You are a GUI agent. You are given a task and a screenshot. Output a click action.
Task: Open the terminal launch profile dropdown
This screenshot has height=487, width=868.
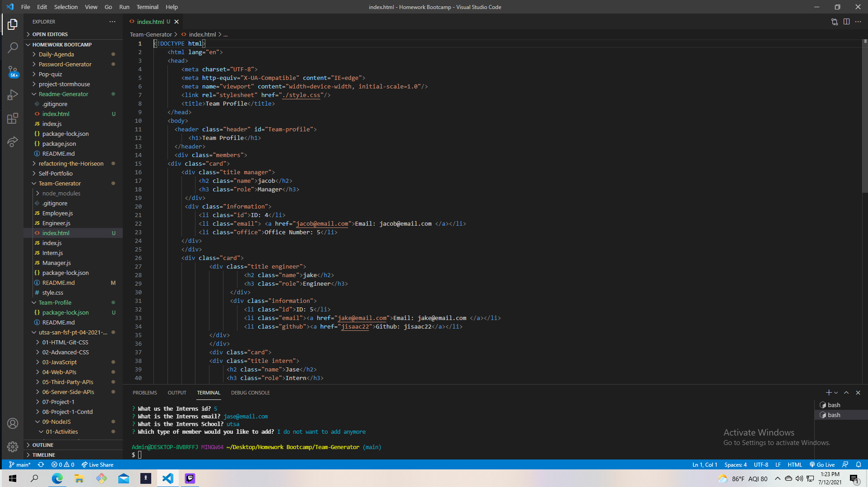pos(835,393)
